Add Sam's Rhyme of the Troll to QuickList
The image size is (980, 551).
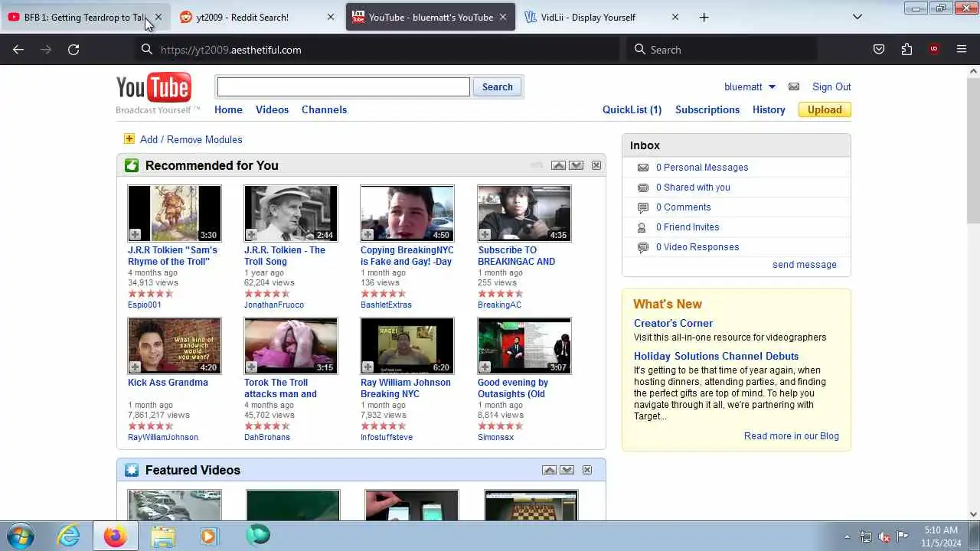click(x=135, y=235)
